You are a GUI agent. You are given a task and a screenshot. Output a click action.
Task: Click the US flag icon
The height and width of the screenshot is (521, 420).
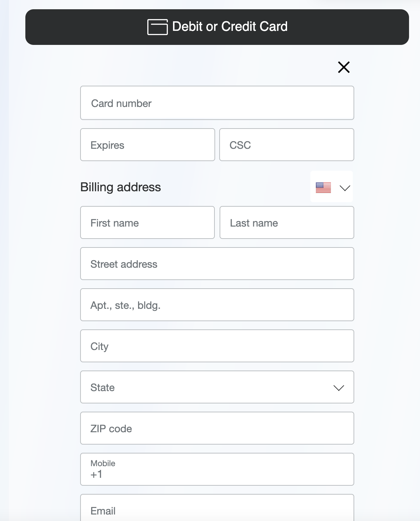323,187
